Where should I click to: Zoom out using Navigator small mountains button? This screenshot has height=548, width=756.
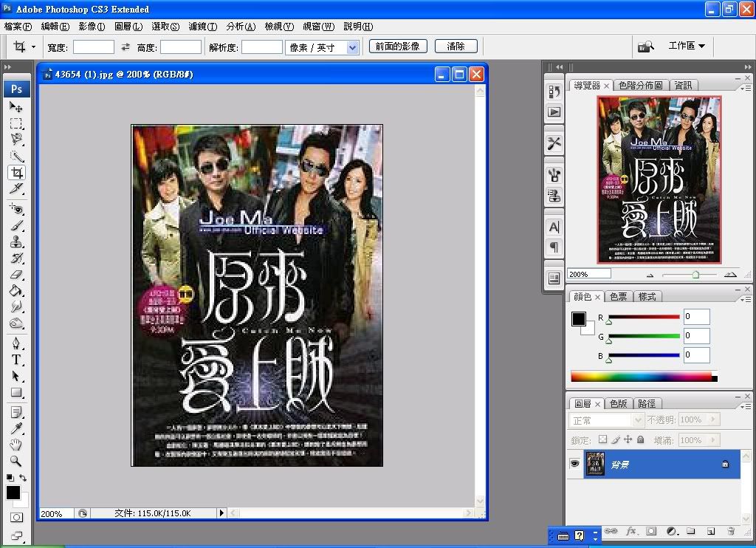coord(650,275)
